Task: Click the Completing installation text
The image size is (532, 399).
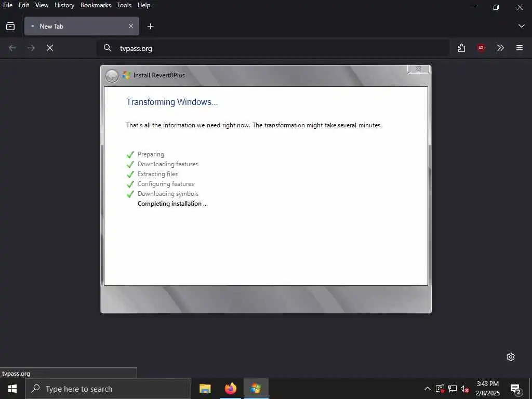Action: pyautogui.click(x=172, y=204)
